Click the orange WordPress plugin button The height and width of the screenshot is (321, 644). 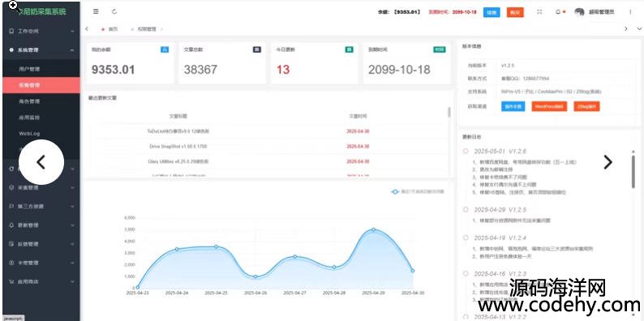(x=549, y=106)
